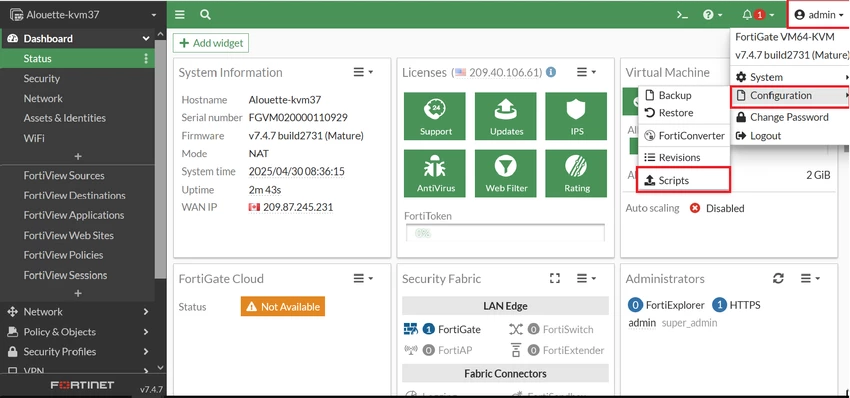Click the FortiExtender icon in LAN Edge
Viewport: 850px width, 398px height.
pyautogui.click(x=516, y=350)
